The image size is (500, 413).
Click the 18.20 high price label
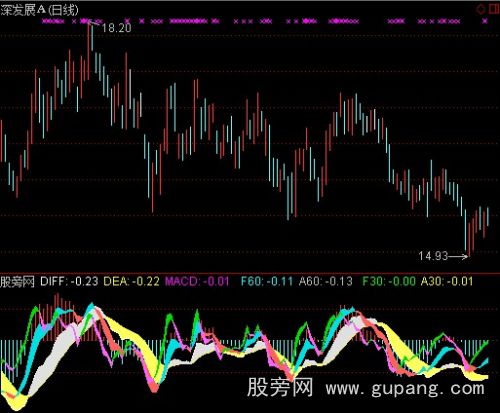pyautogui.click(x=117, y=28)
